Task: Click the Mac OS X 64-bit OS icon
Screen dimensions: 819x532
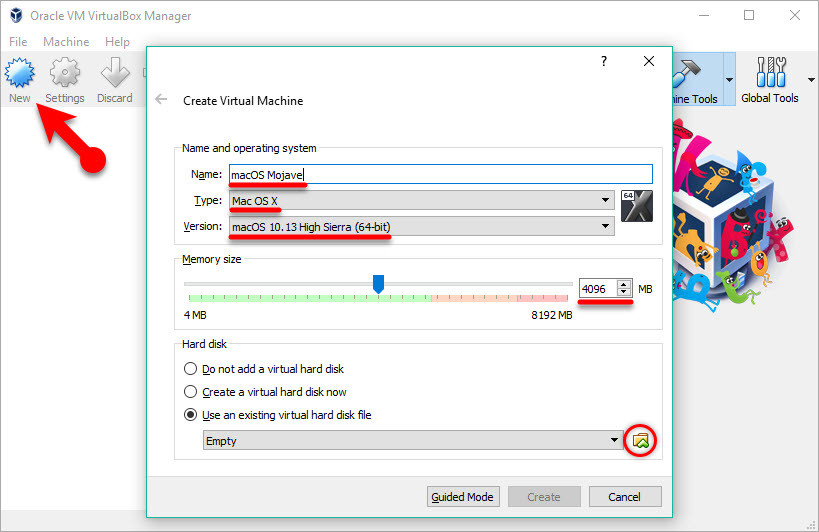Action: tap(637, 206)
